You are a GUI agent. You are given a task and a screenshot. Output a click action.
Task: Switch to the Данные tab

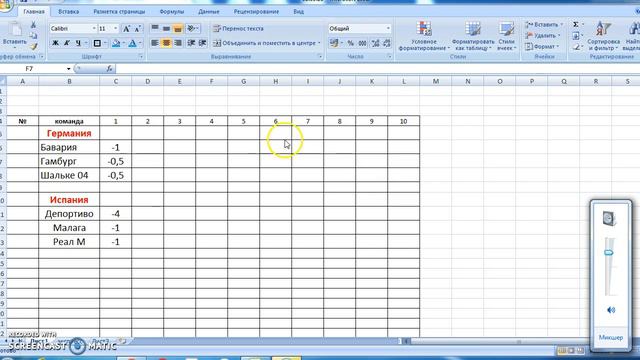coord(209,12)
